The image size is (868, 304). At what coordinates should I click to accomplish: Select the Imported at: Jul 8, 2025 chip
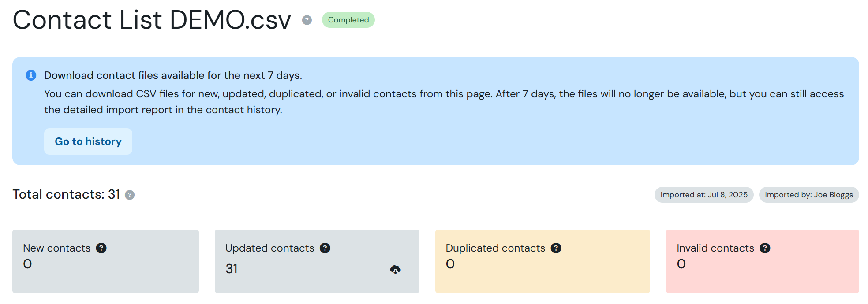point(703,194)
